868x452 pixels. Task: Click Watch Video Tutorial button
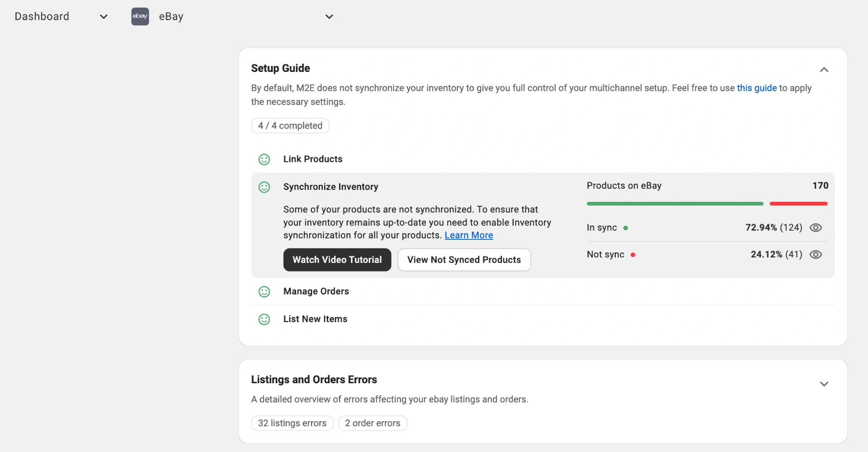[x=337, y=260]
